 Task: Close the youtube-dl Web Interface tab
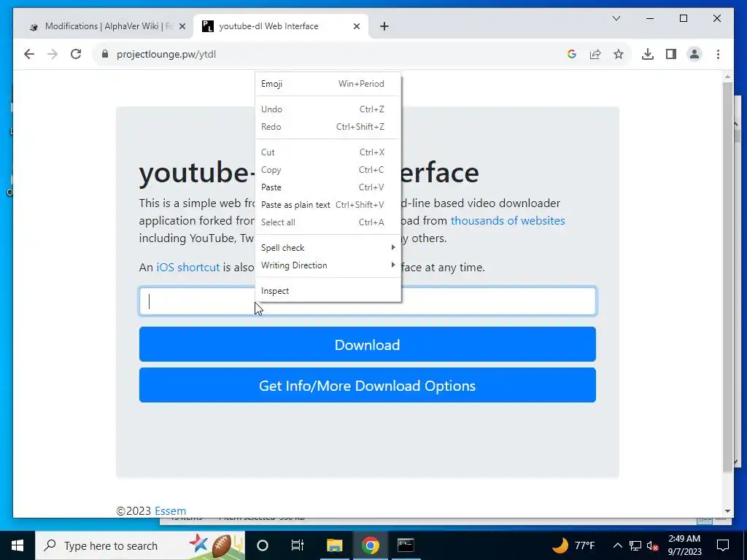point(356,26)
